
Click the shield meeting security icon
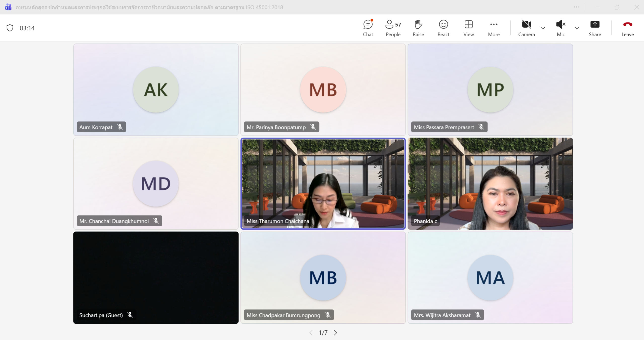10,28
